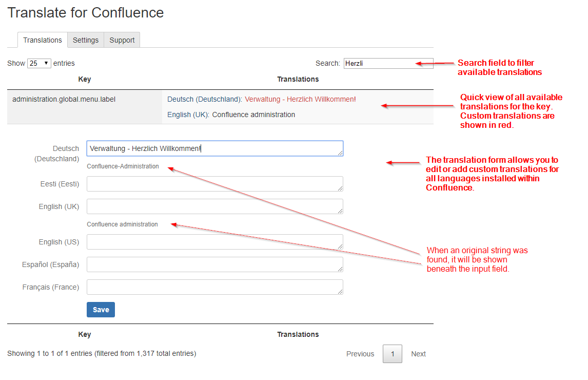Image resolution: width=588 pixels, height=380 pixels.
Task: Go to the Next page of entries
Action: tap(418, 354)
